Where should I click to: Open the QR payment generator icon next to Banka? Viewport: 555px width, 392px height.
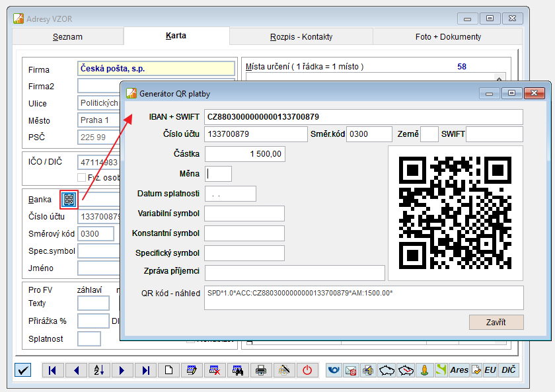pos(69,200)
